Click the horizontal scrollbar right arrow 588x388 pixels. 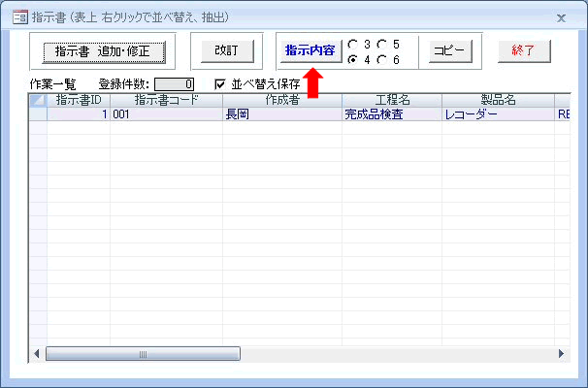pyautogui.click(x=561, y=353)
